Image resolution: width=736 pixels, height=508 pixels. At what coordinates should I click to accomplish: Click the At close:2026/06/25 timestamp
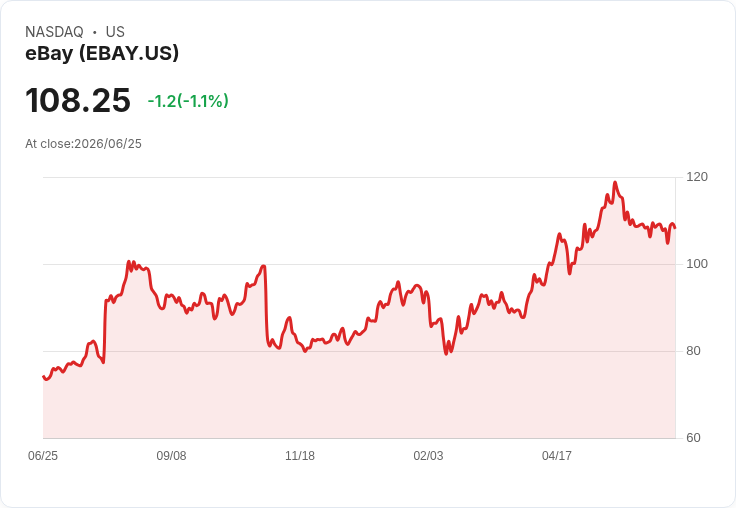[83, 144]
